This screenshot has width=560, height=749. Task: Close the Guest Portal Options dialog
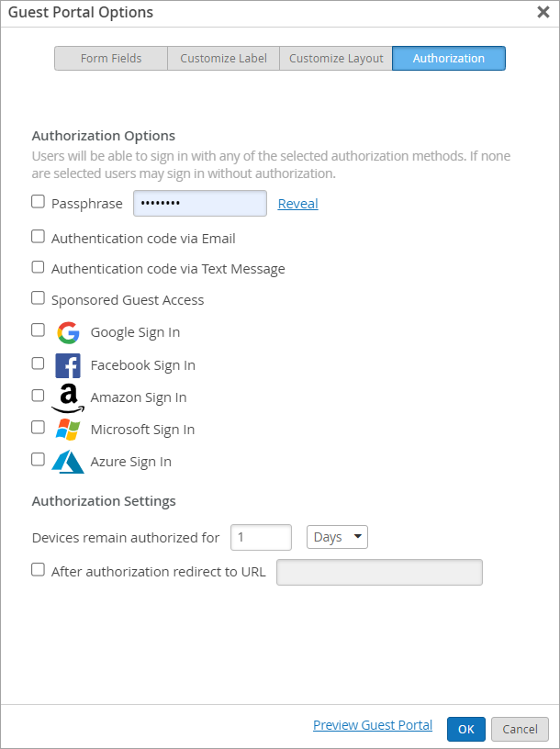(x=543, y=13)
